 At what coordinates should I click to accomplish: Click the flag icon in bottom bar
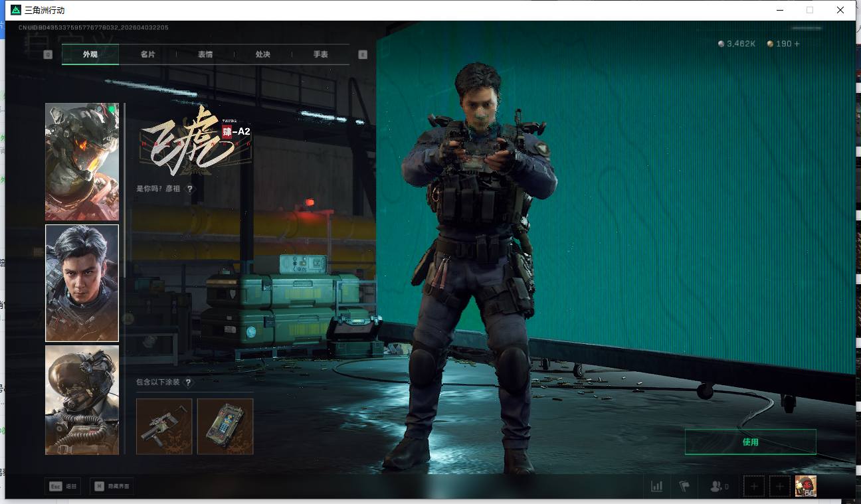point(684,487)
